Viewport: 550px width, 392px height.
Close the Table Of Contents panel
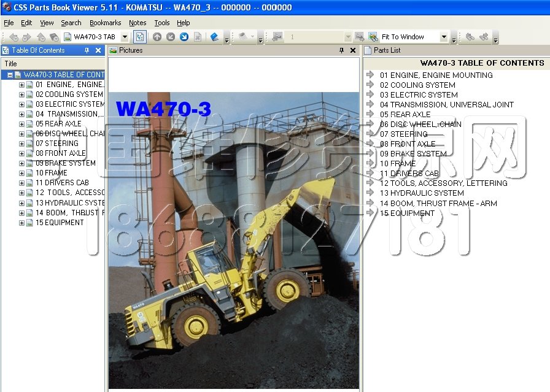[x=98, y=50]
